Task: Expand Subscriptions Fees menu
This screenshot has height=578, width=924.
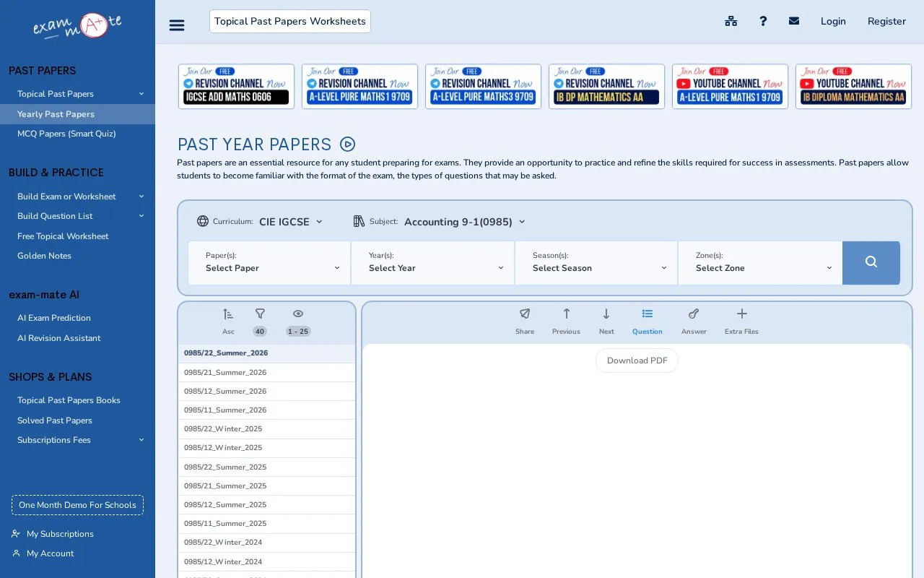Action: 77,440
